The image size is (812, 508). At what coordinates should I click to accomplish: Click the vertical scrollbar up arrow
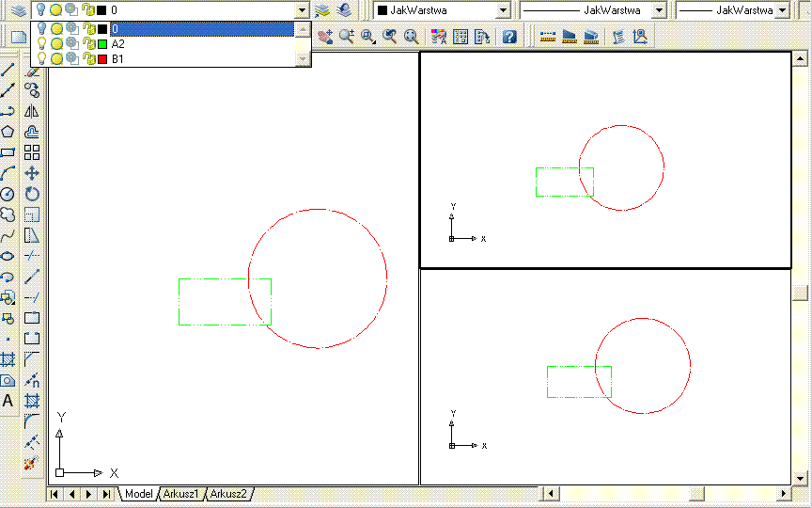click(800, 58)
